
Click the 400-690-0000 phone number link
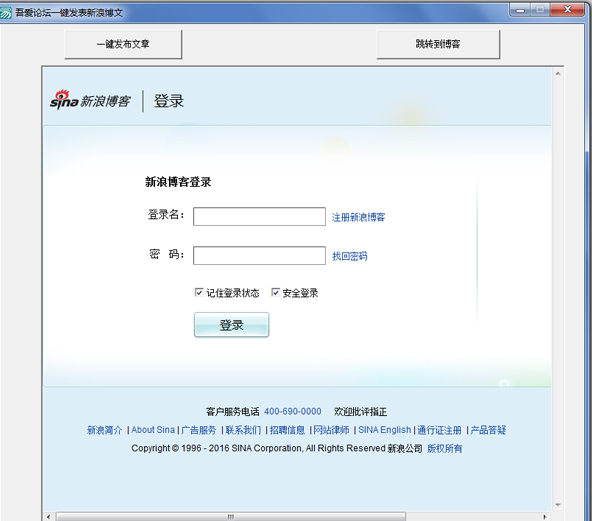tap(293, 411)
